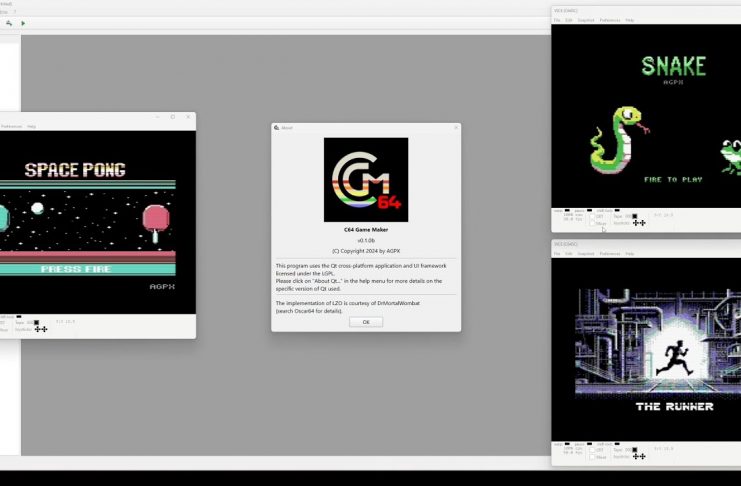This screenshot has height=486, width=741.
Task: Open Preferences menu in Snake VICE window
Action: point(610,20)
